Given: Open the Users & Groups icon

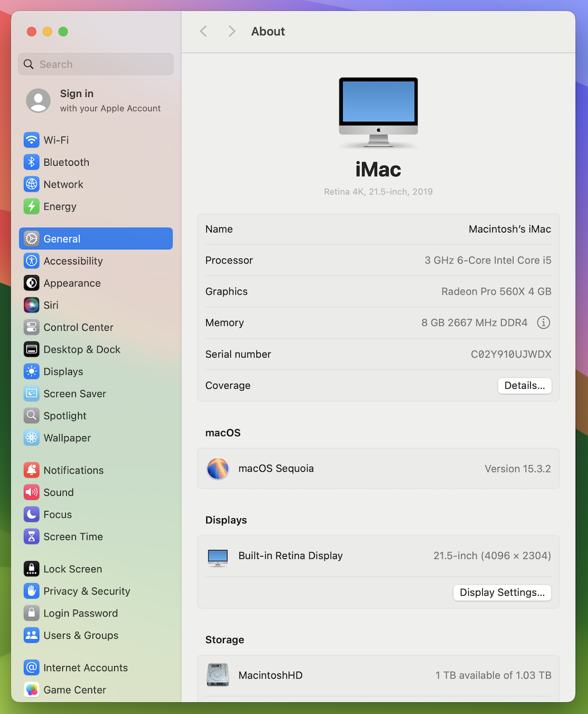Looking at the screenshot, I should tap(32, 635).
